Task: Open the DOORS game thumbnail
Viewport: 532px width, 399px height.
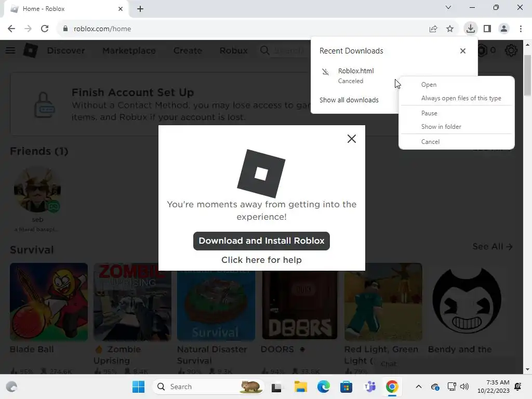Action: click(300, 302)
